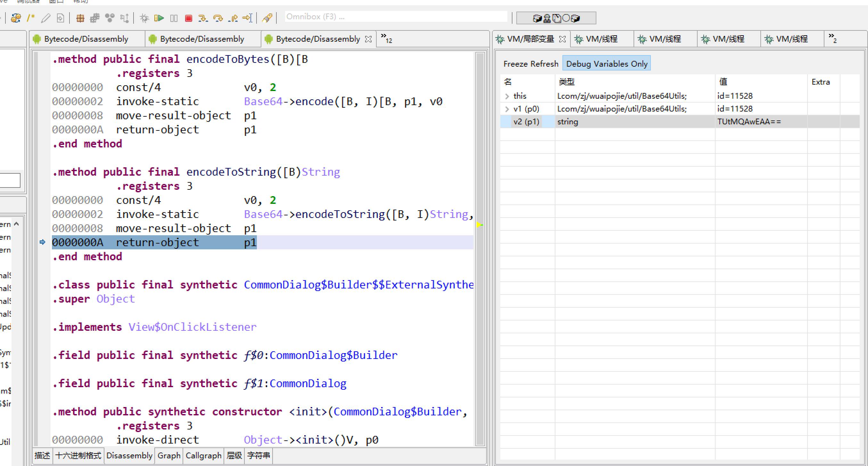Click the pencil rename icon
This screenshot has height=466, width=868.
pyautogui.click(x=45, y=18)
